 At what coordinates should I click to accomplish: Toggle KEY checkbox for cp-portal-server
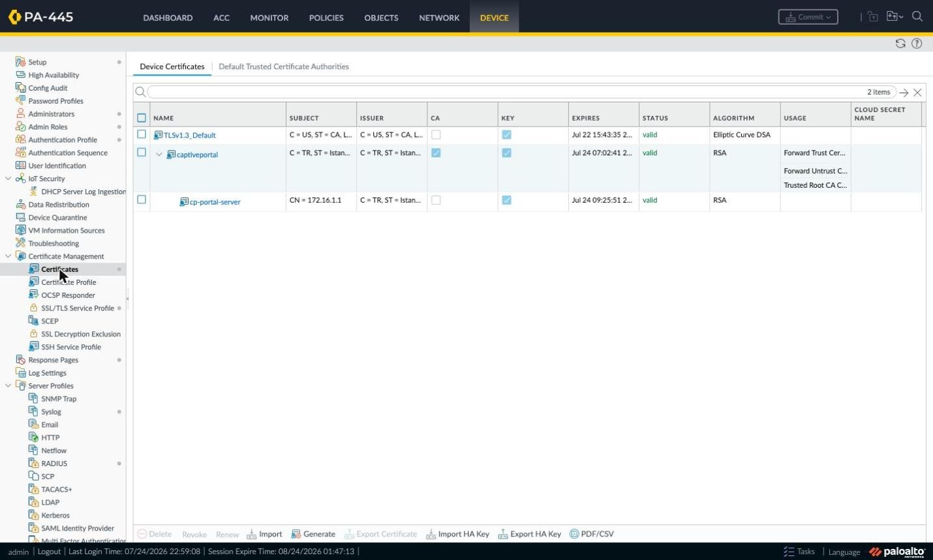click(x=506, y=200)
